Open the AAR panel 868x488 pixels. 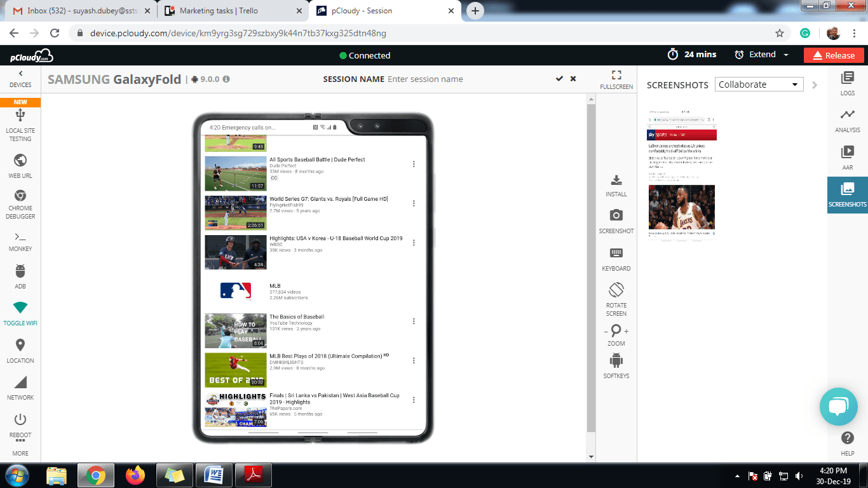pyautogui.click(x=848, y=158)
